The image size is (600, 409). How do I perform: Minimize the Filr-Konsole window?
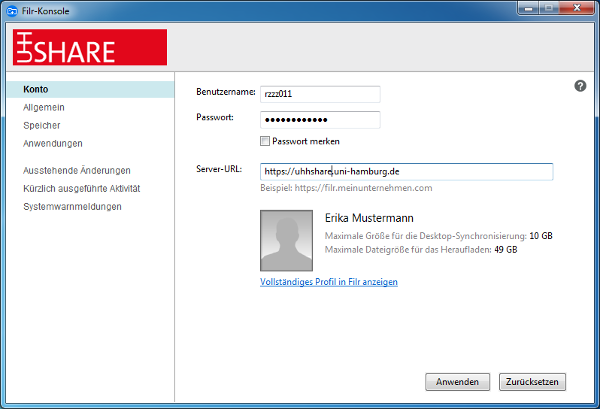pyautogui.click(x=529, y=8)
